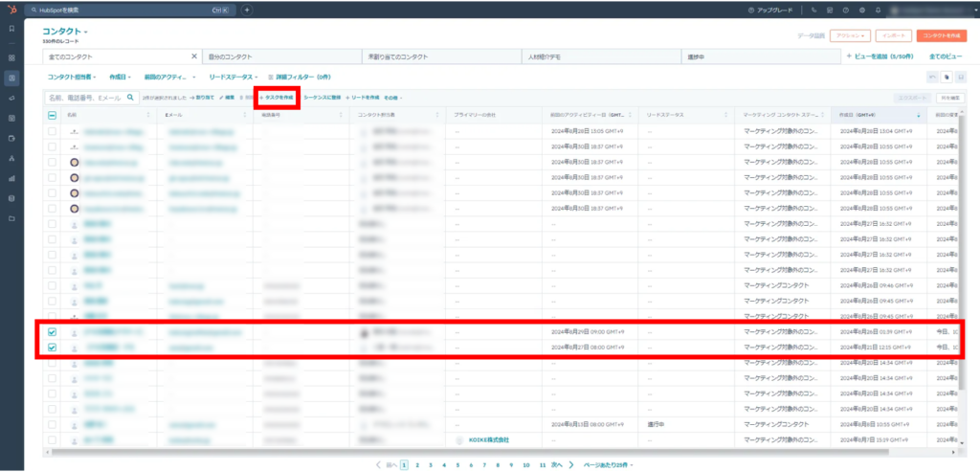The height and width of the screenshot is (472, 980).
Task: Open 詳細フィルター (0件) advanced filters
Action: [300, 77]
